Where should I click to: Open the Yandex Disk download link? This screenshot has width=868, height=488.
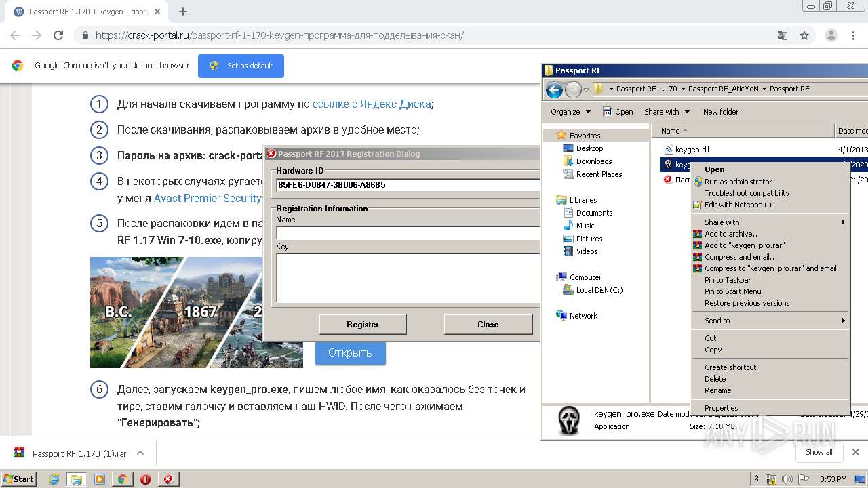[x=372, y=104]
